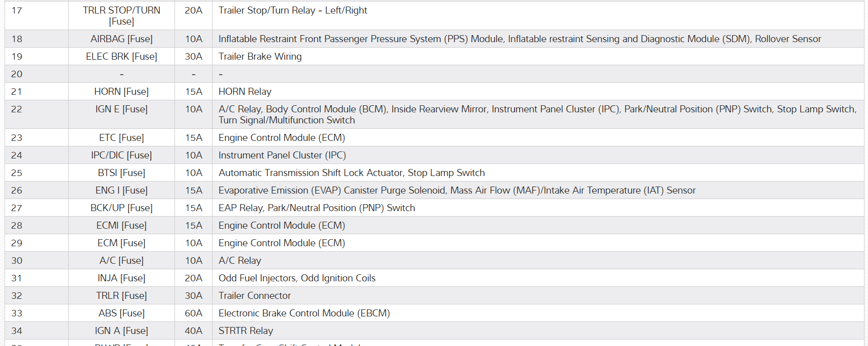Select the BCK/UP [Fuse] cell
The height and width of the screenshot is (346, 868).
coord(121,208)
